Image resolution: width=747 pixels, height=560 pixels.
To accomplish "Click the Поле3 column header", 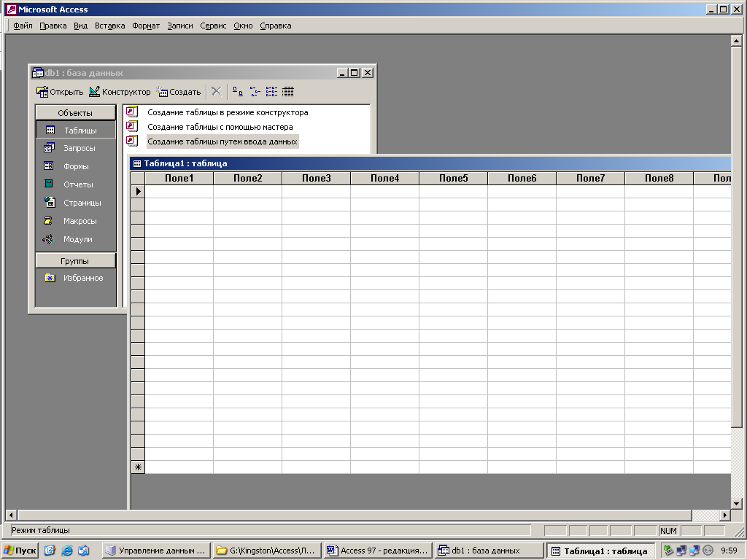I will tap(317, 178).
